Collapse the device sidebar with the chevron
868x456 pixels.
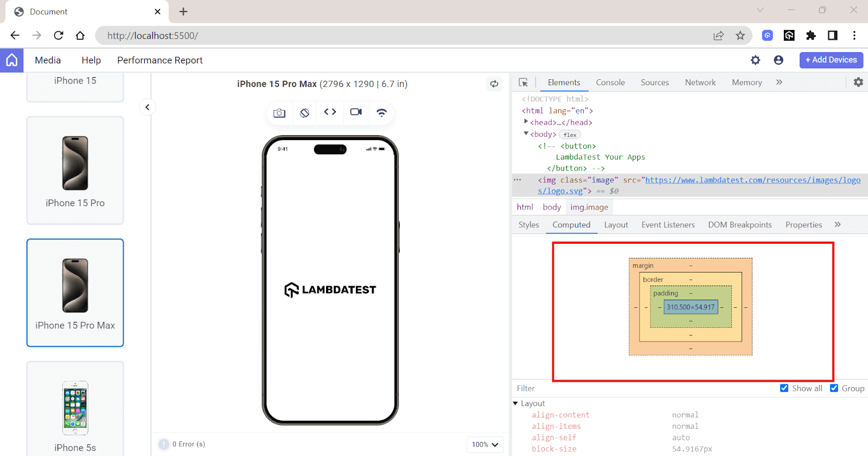tap(147, 107)
